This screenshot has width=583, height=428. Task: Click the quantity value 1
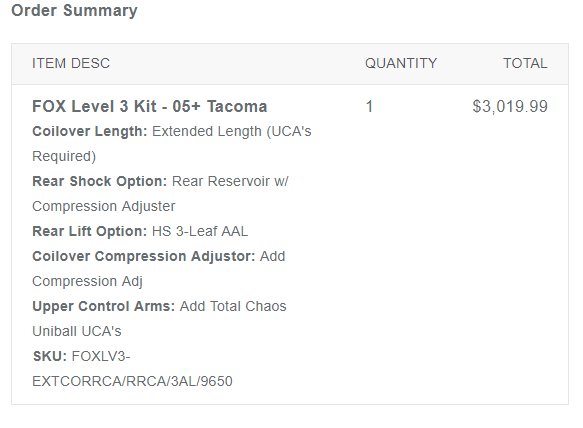[369, 106]
